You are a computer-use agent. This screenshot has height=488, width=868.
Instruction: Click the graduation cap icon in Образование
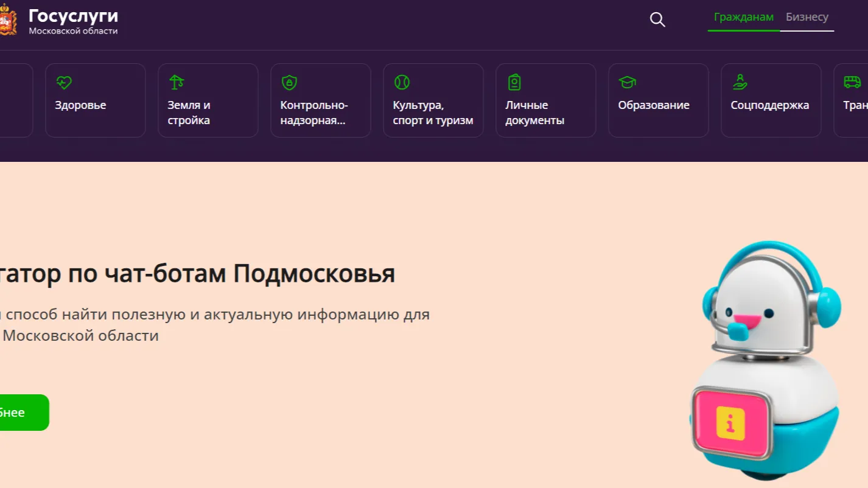tap(627, 82)
